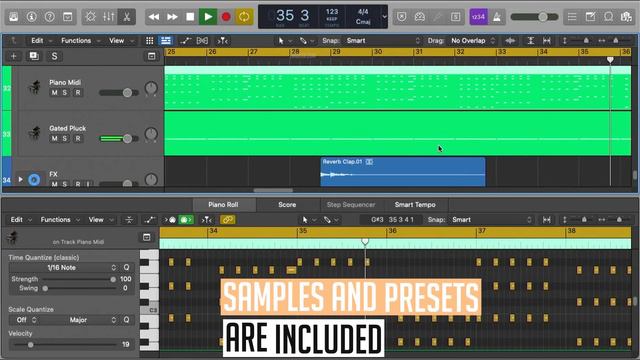The width and height of the screenshot is (640, 360).
Task: Open tracks area Functions menu
Action: 80,40
